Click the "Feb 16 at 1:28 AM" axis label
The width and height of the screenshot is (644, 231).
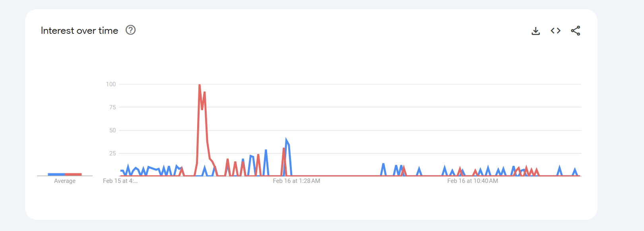click(x=296, y=181)
